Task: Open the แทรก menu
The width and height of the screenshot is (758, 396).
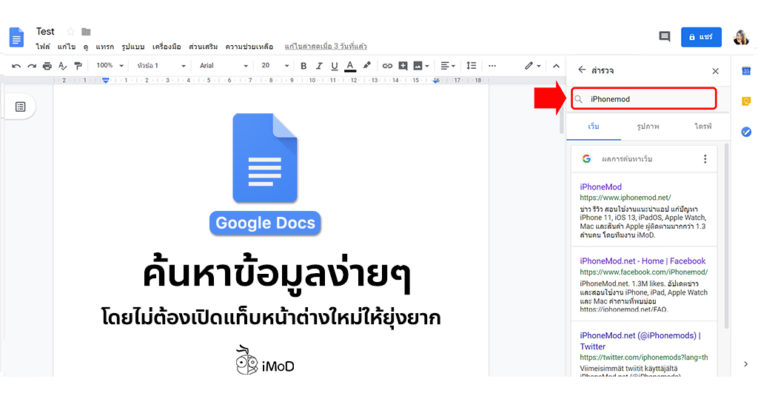Action: tap(104, 47)
